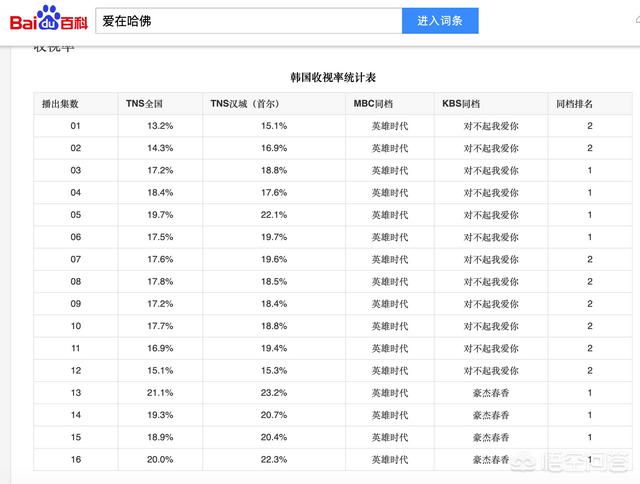
Task: Select the 20.4% rating cell
Action: 274,437
